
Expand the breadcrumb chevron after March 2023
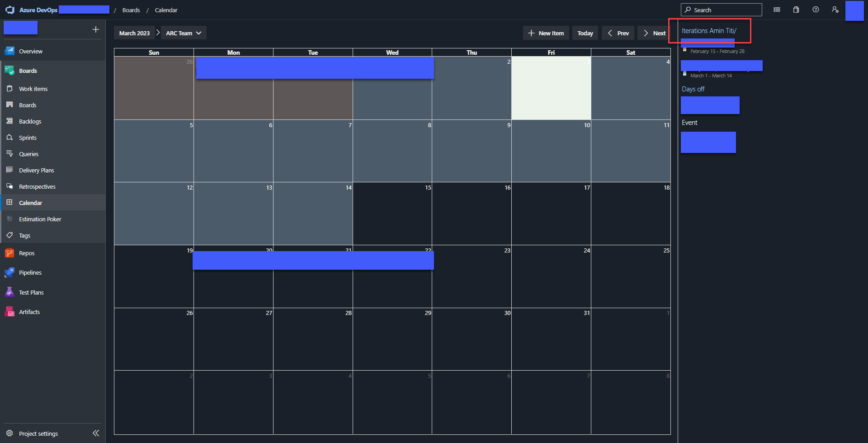pos(158,33)
